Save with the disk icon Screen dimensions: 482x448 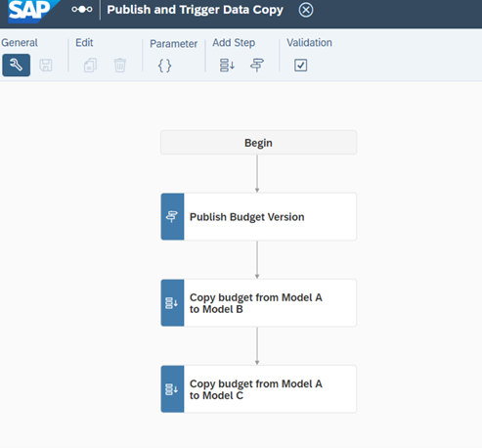click(x=46, y=66)
